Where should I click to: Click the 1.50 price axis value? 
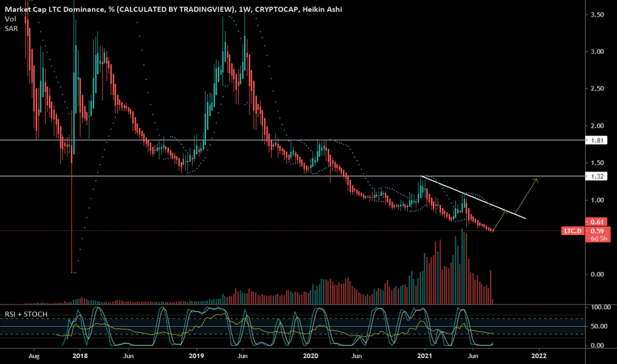click(x=597, y=163)
